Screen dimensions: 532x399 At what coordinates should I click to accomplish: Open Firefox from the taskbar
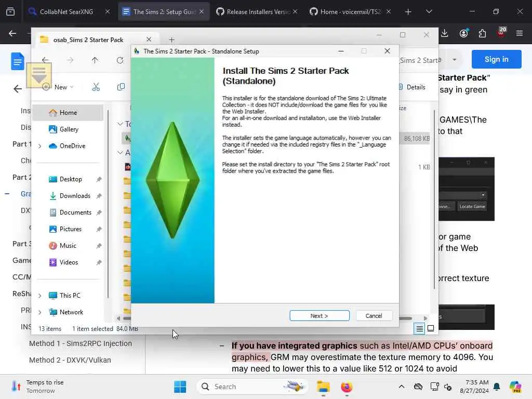(347, 387)
